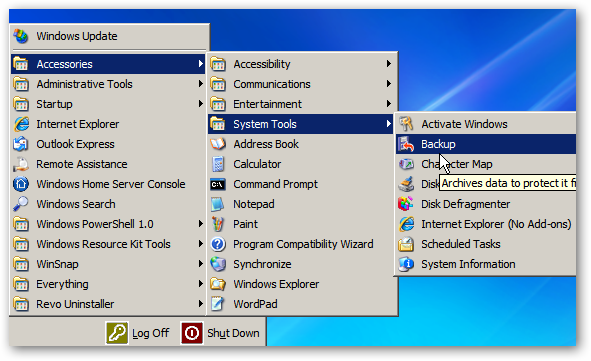Click the Internet Explorer 'e' icon
591x361 pixels.
coord(21,124)
